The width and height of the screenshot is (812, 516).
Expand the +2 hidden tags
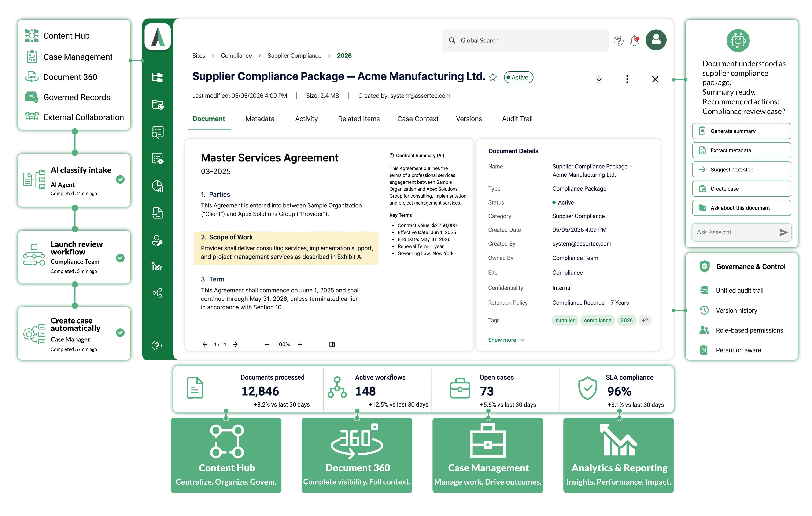[645, 321]
